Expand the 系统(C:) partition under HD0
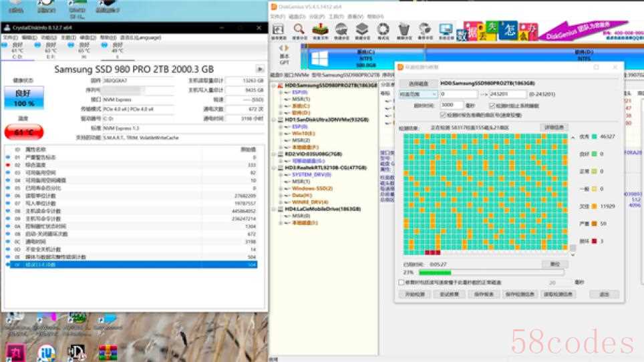The width and height of the screenshot is (644, 362). coord(281,106)
